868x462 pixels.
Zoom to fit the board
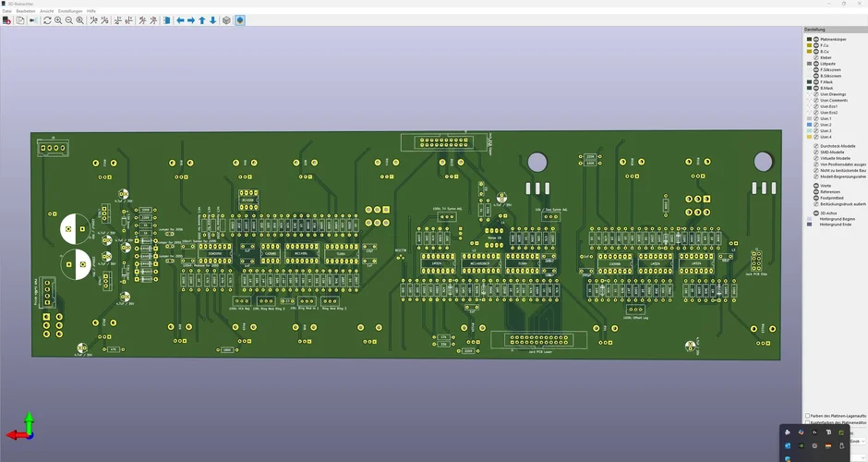pos(80,20)
